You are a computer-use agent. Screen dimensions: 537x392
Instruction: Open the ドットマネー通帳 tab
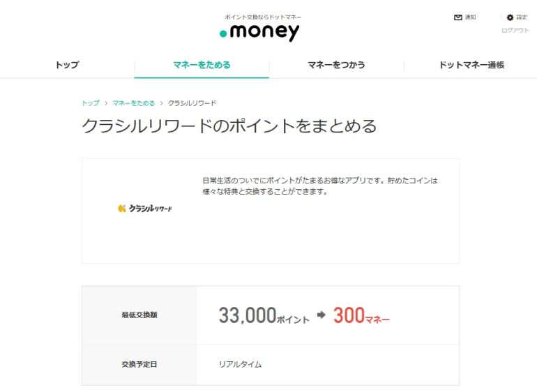471,65
